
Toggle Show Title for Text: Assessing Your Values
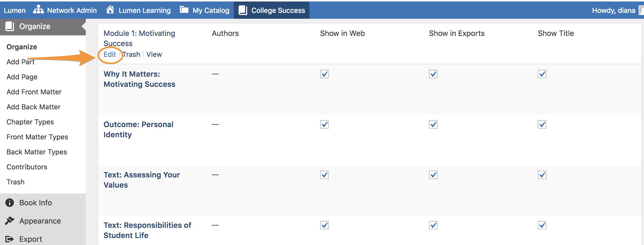[x=542, y=175]
